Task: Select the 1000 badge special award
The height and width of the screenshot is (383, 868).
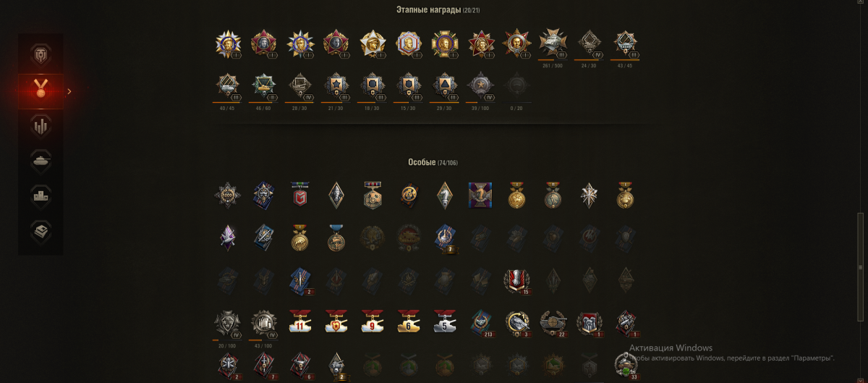Action: tap(227, 195)
